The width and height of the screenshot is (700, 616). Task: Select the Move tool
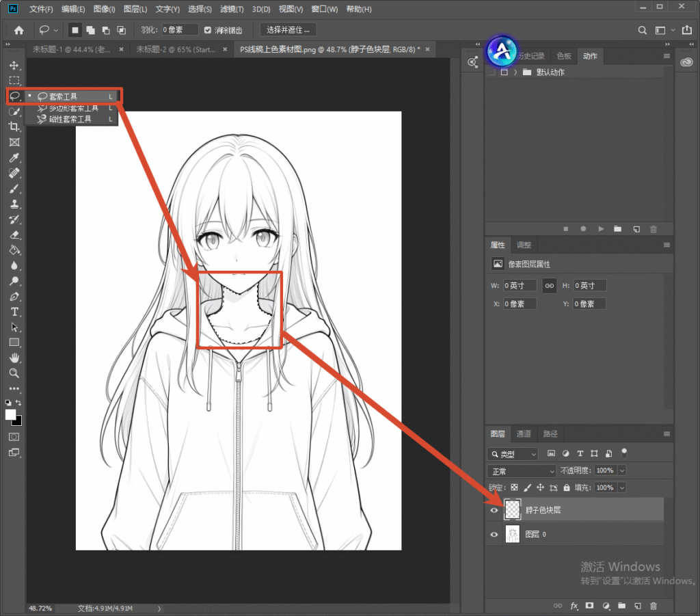[14, 65]
